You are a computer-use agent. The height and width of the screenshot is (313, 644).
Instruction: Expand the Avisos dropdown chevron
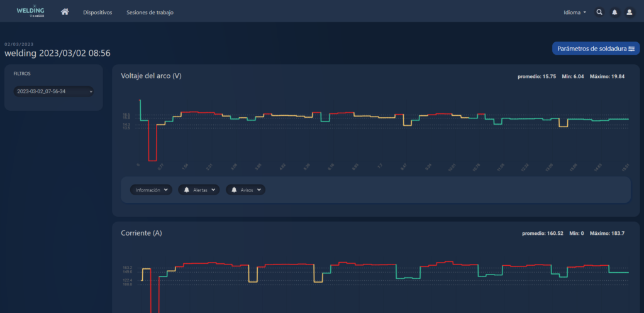click(258, 190)
